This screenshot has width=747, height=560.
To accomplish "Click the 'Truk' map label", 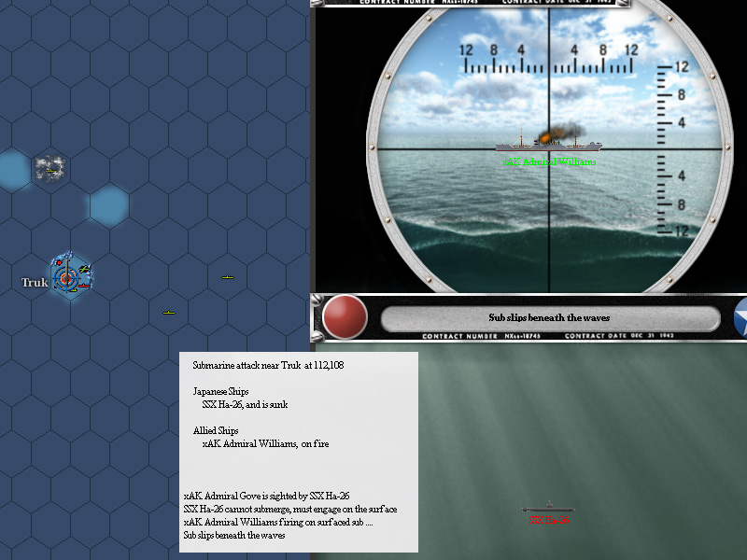I will click(x=35, y=283).
